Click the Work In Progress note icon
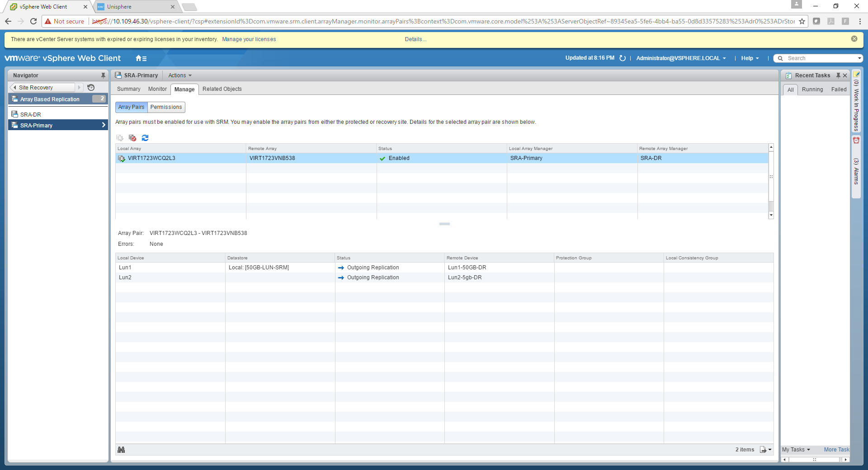Screen dimensions: 868x470 pyautogui.click(x=856, y=75)
